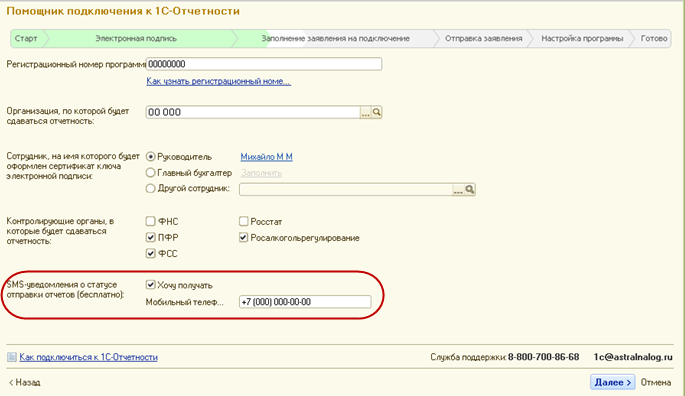Toggle the 'Хочу получать' SMS checkbox
The width and height of the screenshot is (685, 396).
(x=151, y=285)
